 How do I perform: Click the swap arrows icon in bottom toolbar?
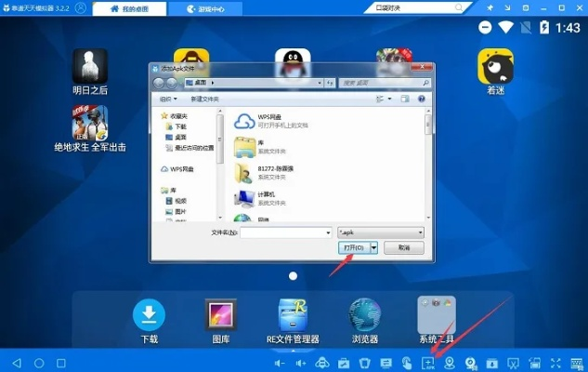[x=385, y=363]
